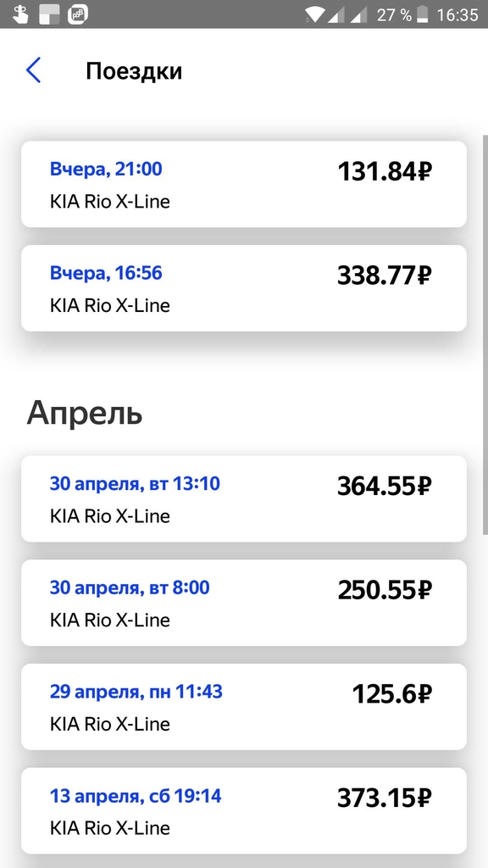The width and height of the screenshot is (488, 868).
Task: Tap the rounded app notification icon
Action: click(x=78, y=14)
